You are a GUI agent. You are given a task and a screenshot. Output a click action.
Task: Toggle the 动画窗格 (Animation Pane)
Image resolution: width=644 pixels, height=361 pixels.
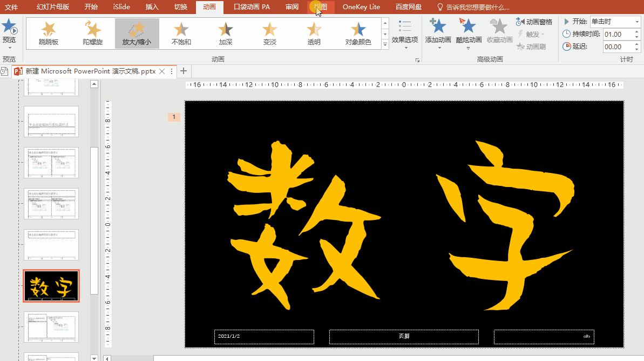tap(534, 22)
